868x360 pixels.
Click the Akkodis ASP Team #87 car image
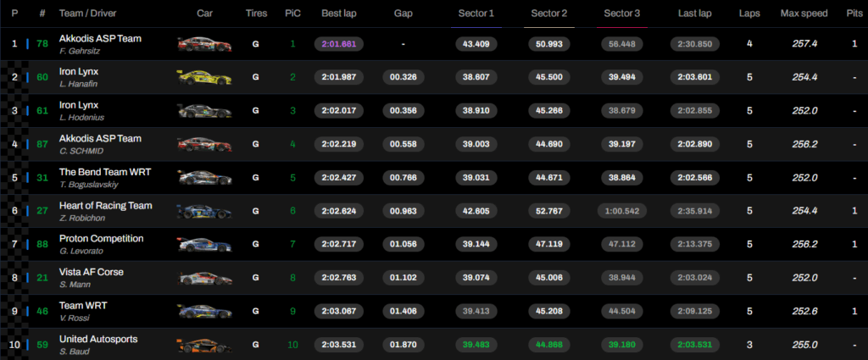coord(205,144)
